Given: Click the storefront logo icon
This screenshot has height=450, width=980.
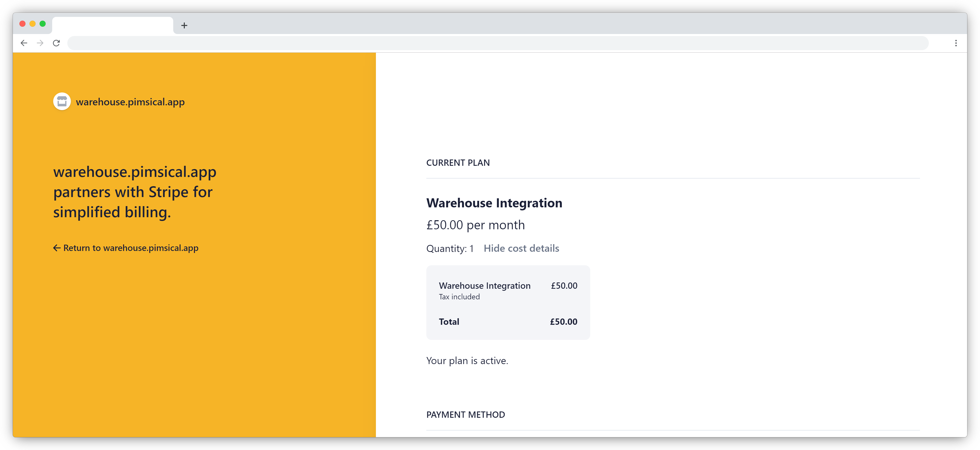Looking at the screenshot, I should coord(62,102).
